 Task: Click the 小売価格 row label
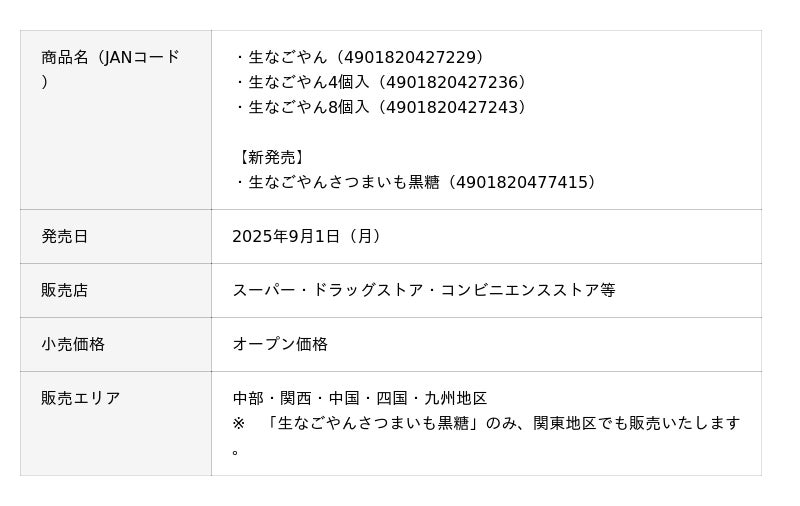click(x=73, y=345)
